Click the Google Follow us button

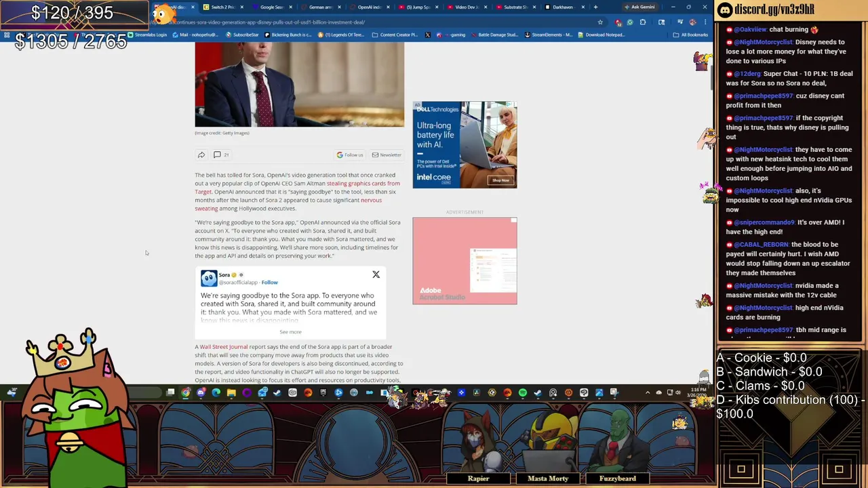point(350,155)
